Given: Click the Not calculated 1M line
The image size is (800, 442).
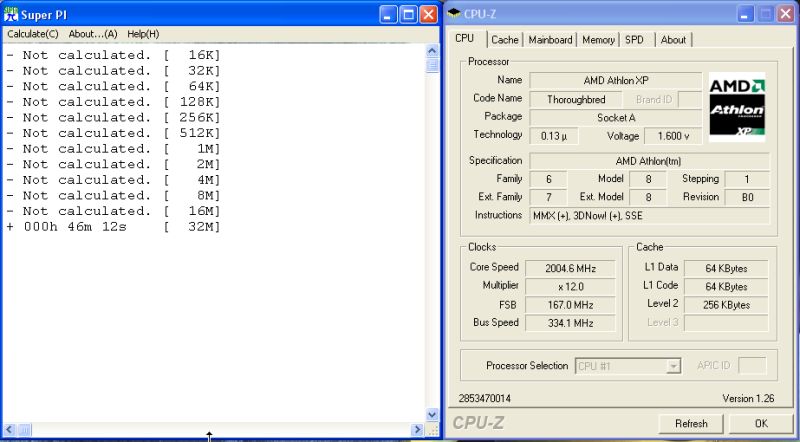Looking at the screenshot, I should pyautogui.click(x=113, y=149).
